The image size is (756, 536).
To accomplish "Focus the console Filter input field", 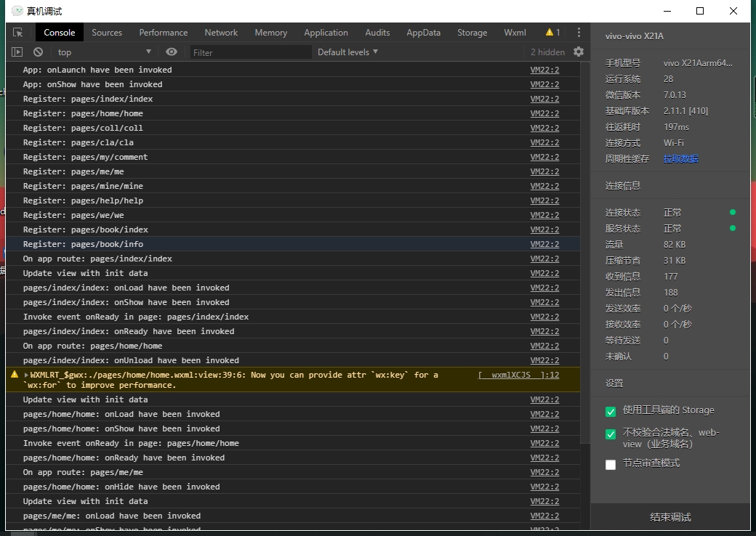I will point(251,52).
